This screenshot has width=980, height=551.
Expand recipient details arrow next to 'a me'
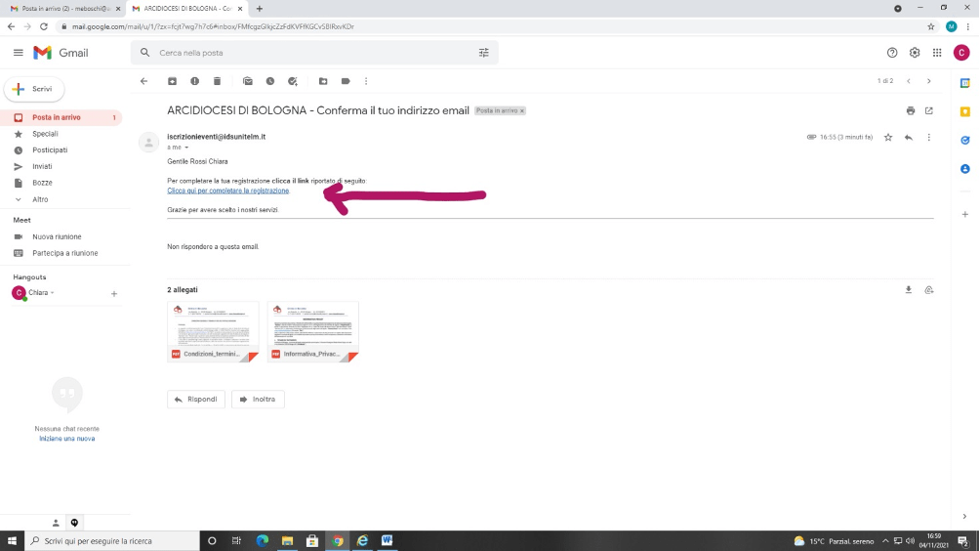pos(186,148)
